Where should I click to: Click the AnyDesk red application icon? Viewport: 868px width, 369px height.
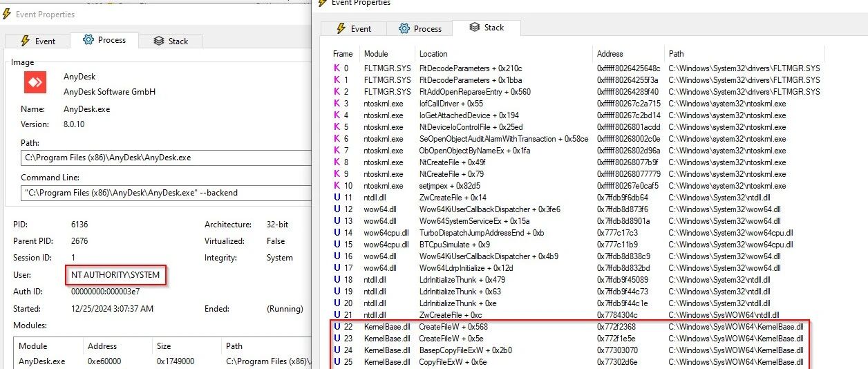pos(35,82)
